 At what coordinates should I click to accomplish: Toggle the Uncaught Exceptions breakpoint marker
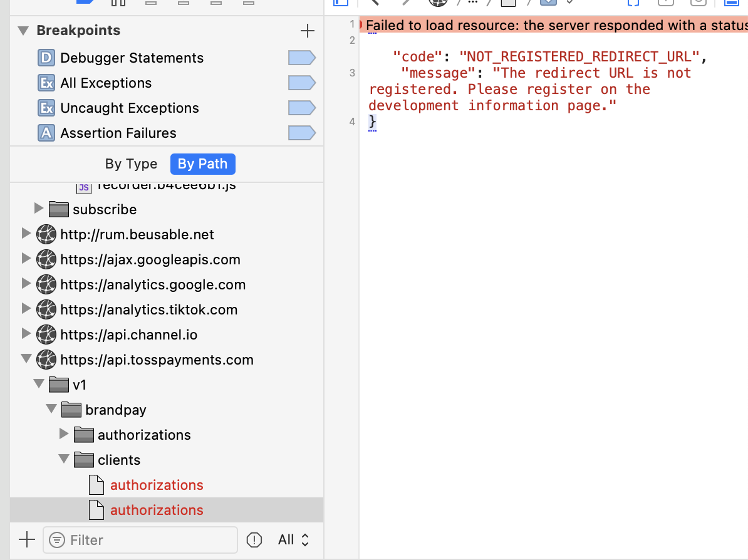point(301,108)
